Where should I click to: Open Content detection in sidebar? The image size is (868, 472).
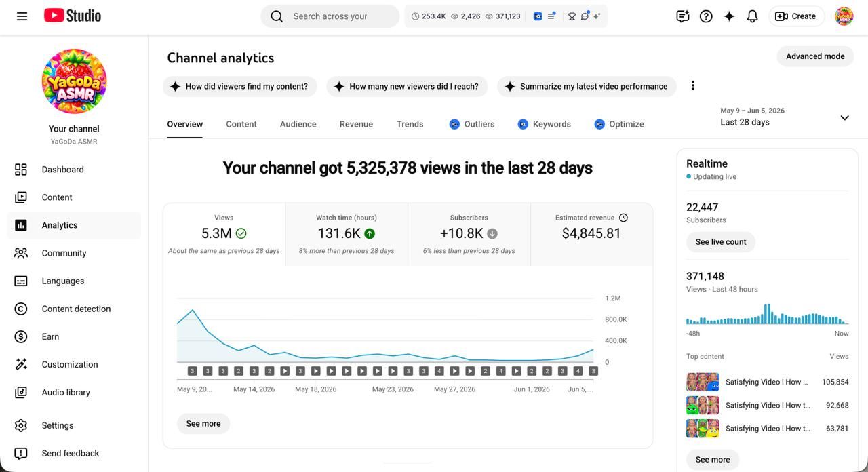point(74,309)
